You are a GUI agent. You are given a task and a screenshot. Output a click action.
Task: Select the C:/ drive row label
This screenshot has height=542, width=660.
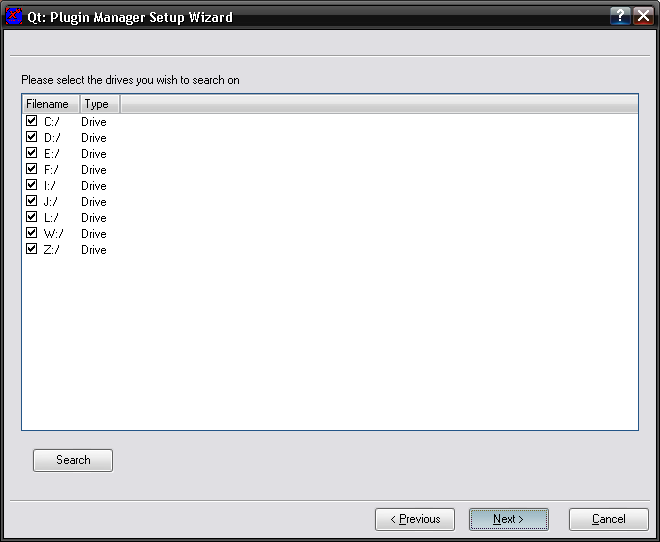(52, 122)
